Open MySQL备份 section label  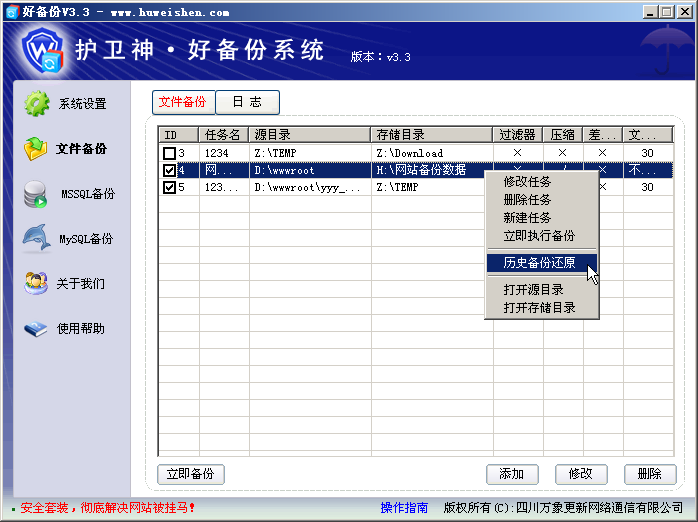86,239
